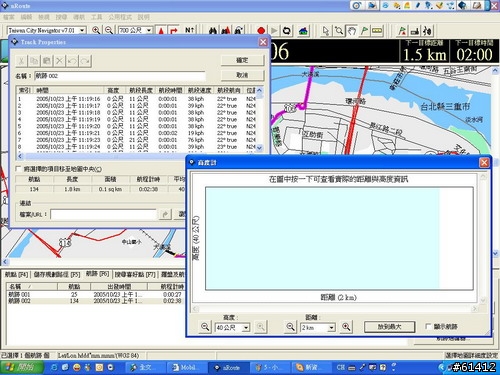Click the zoom in magnifier on main toolbar
Screen dimensions: 500x375
click(96, 31)
